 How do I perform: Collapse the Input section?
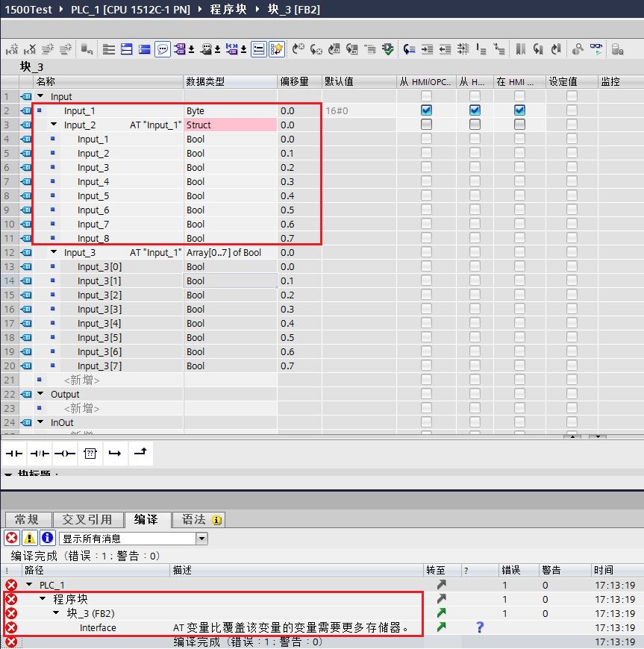(x=40, y=95)
